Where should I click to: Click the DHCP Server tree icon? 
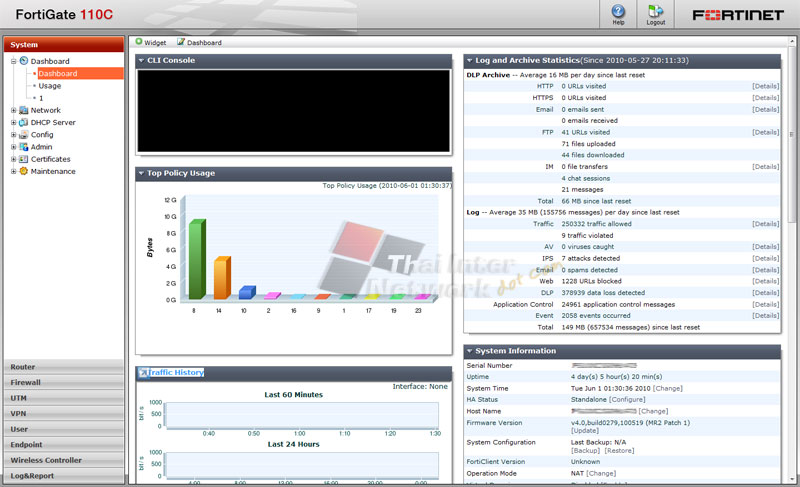pos(23,122)
